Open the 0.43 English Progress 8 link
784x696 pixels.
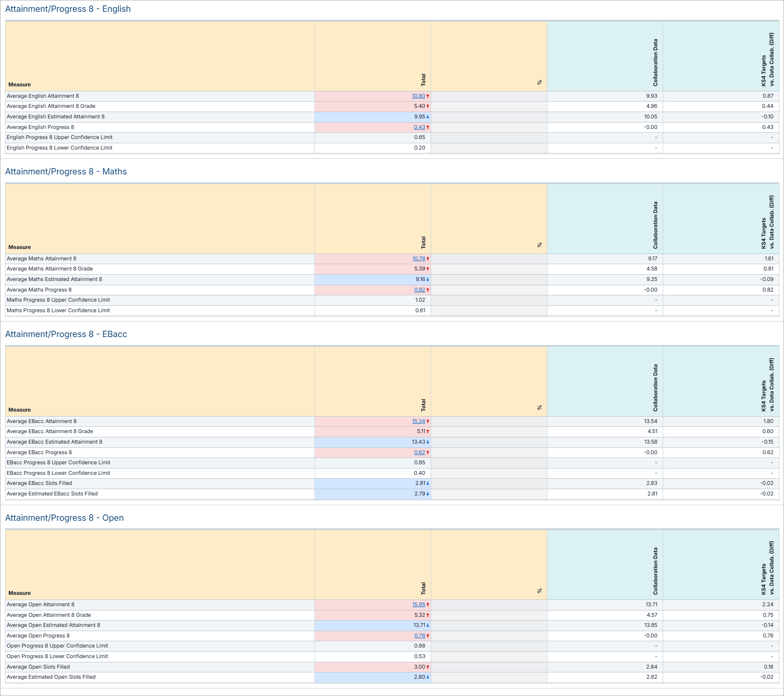[x=419, y=127]
